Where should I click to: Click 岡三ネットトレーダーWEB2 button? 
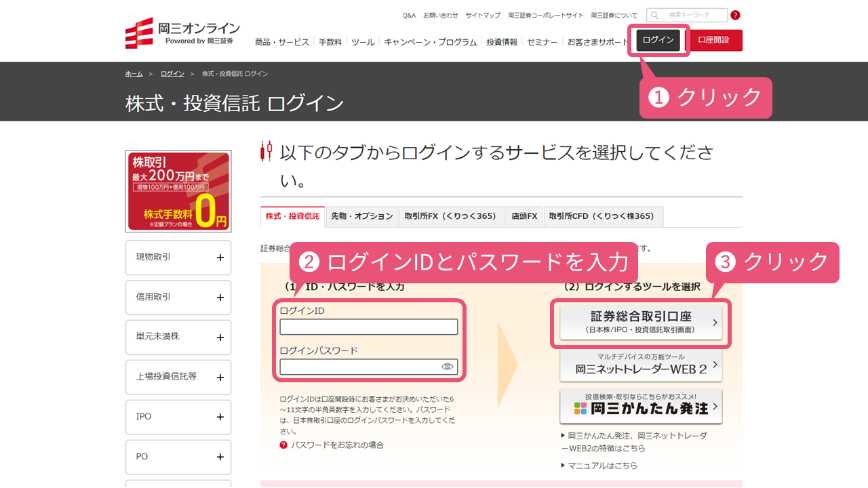tap(641, 366)
